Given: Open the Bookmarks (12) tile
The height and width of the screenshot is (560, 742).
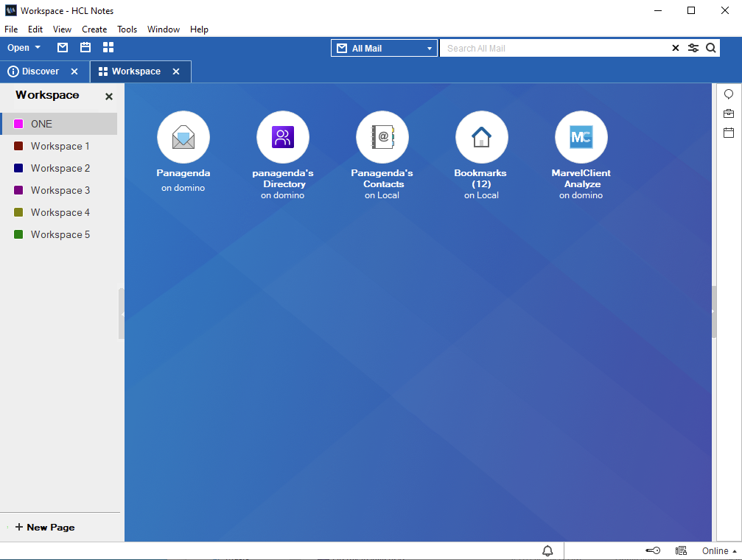Looking at the screenshot, I should (481, 155).
